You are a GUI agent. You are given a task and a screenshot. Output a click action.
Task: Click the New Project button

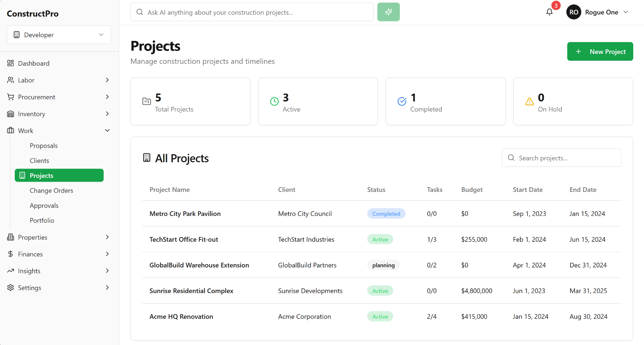click(x=600, y=51)
